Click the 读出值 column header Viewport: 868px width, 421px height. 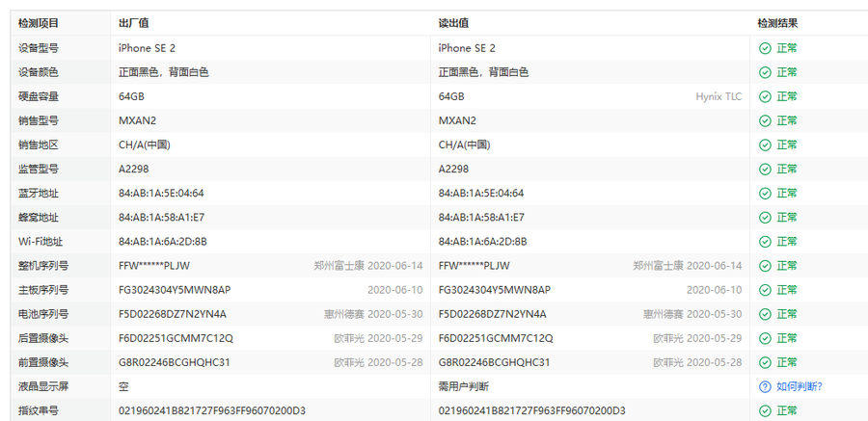coord(454,24)
